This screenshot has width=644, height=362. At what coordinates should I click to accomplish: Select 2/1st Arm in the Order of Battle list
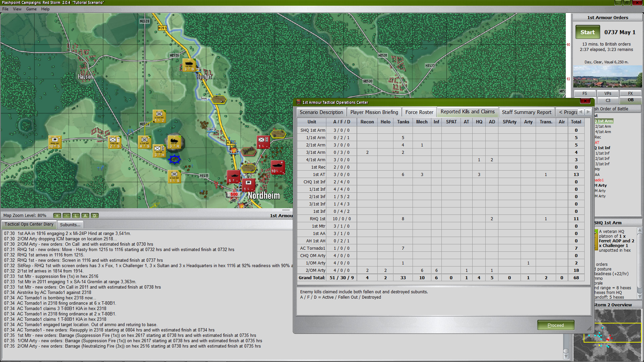(603, 126)
